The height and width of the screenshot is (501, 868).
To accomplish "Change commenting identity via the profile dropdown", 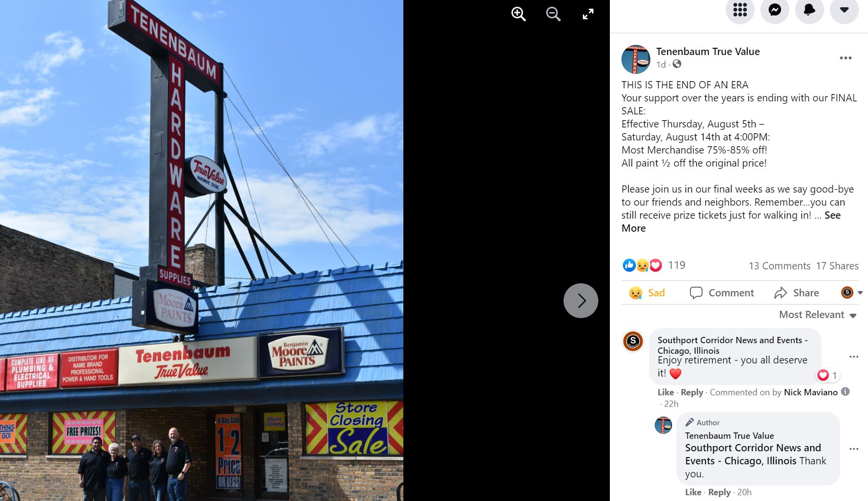I will tap(852, 292).
